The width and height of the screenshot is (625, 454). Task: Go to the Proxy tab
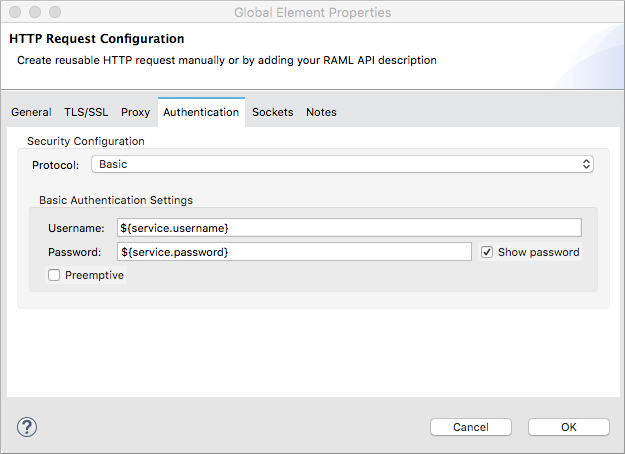(x=135, y=112)
